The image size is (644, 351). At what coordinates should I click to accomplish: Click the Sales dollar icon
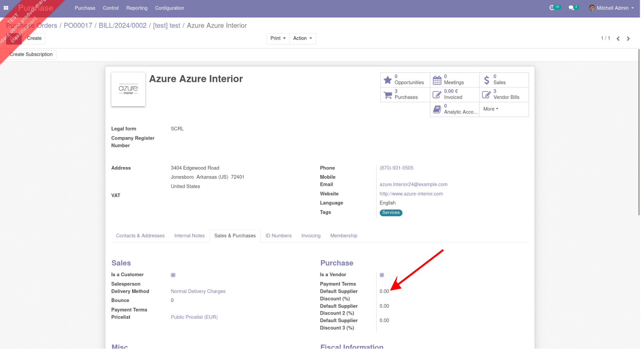pos(487,80)
